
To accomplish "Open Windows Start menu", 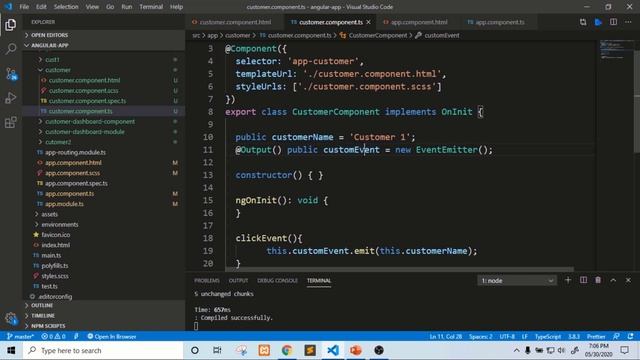I will coord(11,350).
